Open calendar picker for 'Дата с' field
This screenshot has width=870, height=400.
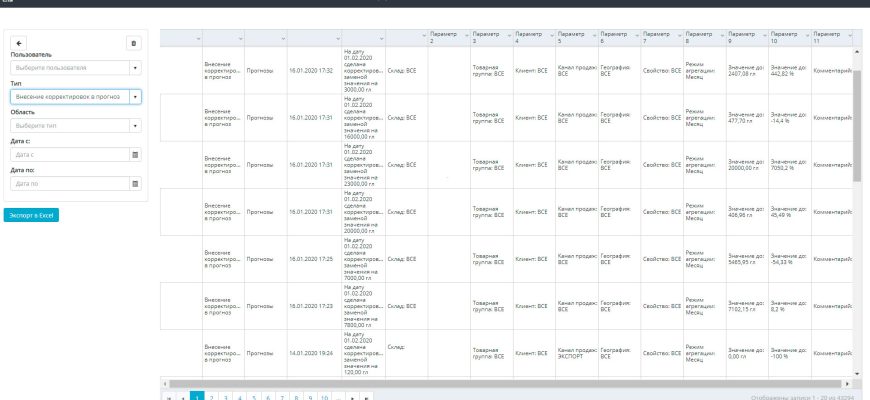pos(135,155)
